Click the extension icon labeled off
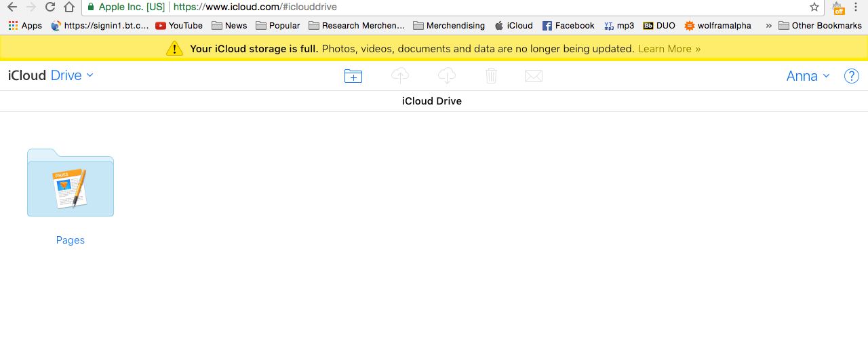 839,7
